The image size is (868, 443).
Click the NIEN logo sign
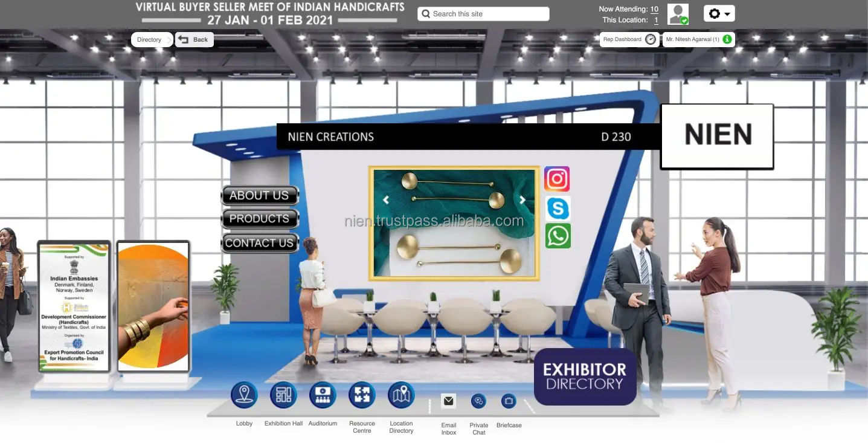(718, 136)
